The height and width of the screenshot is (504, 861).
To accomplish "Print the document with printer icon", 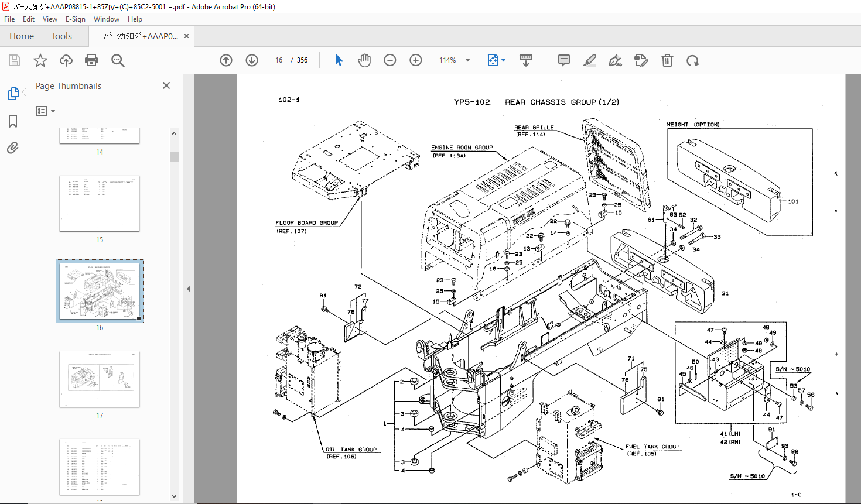I will (91, 60).
